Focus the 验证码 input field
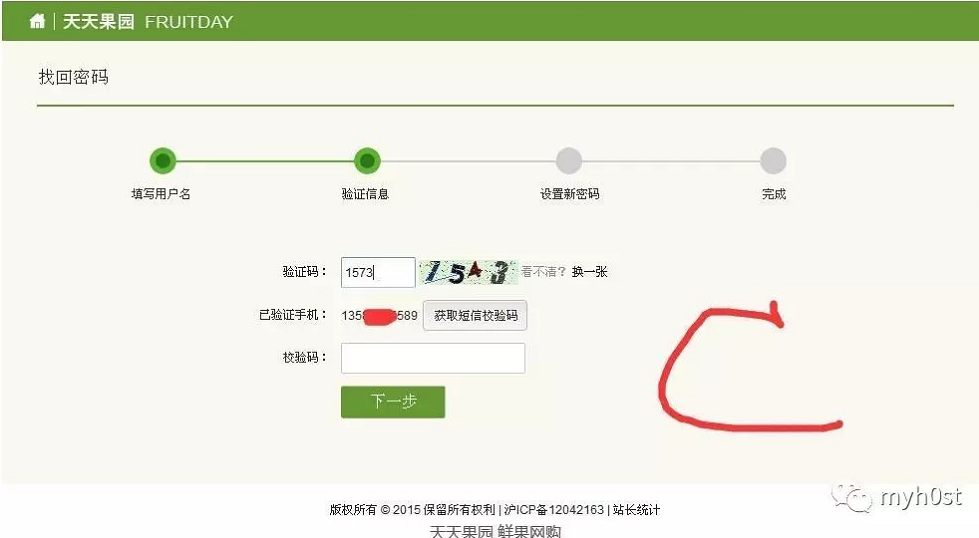The height and width of the screenshot is (538, 979). [x=378, y=272]
